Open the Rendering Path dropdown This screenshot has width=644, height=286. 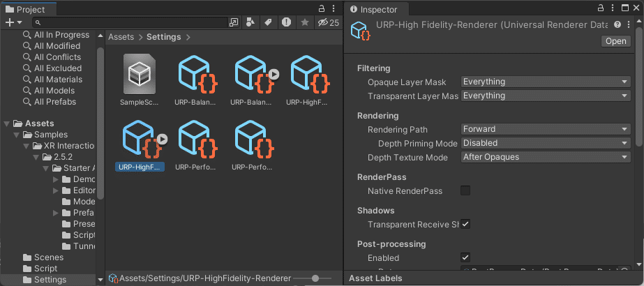click(546, 129)
